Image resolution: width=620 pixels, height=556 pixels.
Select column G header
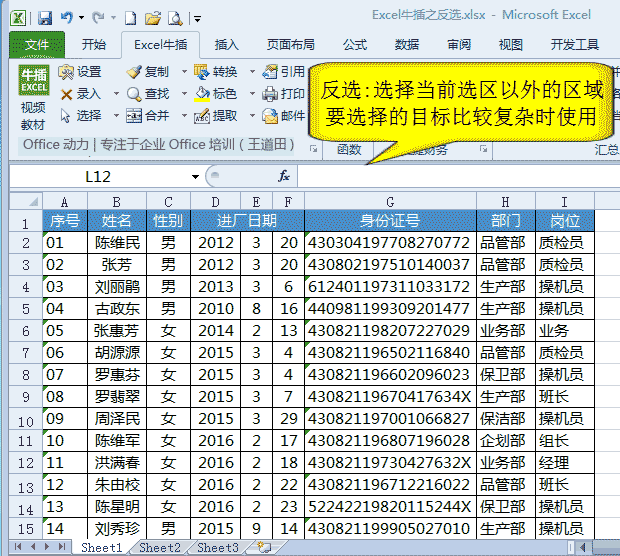click(390, 202)
